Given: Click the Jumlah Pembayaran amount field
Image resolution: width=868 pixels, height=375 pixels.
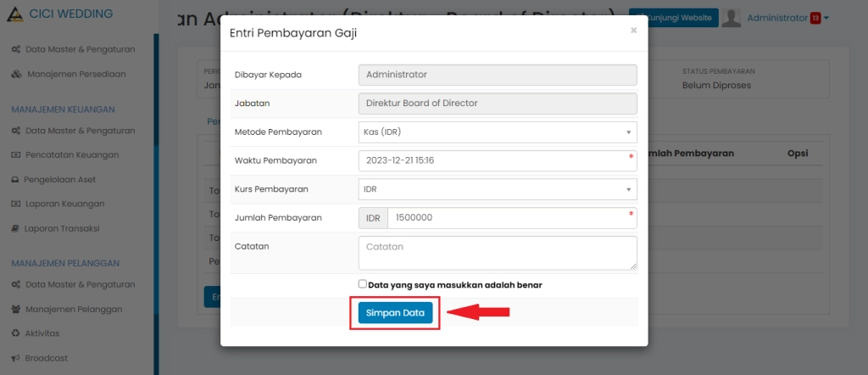Looking at the screenshot, I should [512, 218].
